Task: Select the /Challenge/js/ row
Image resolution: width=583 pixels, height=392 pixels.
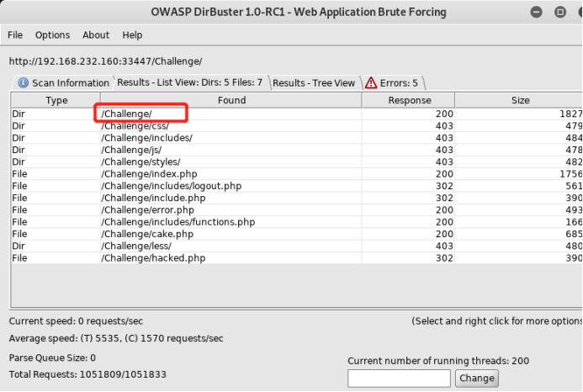Action: [297, 150]
